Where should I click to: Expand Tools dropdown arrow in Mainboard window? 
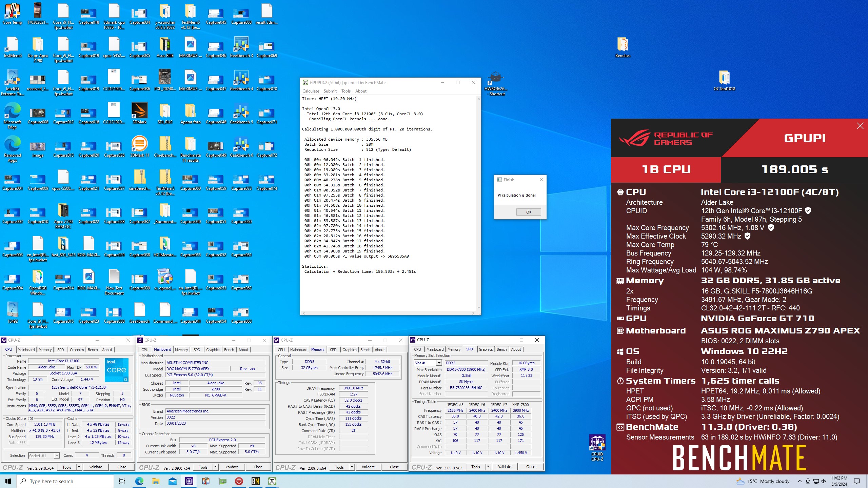point(215,467)
